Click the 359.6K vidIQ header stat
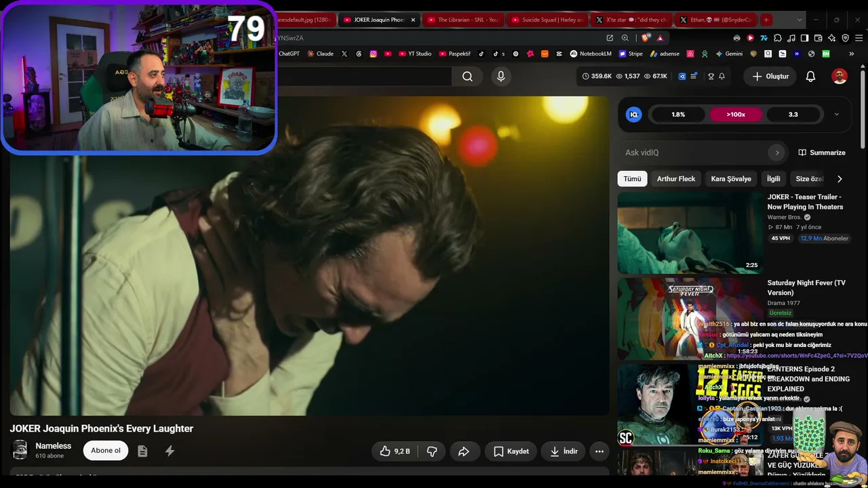The height and width of the screenshot is (488, 868). point(597,77)
